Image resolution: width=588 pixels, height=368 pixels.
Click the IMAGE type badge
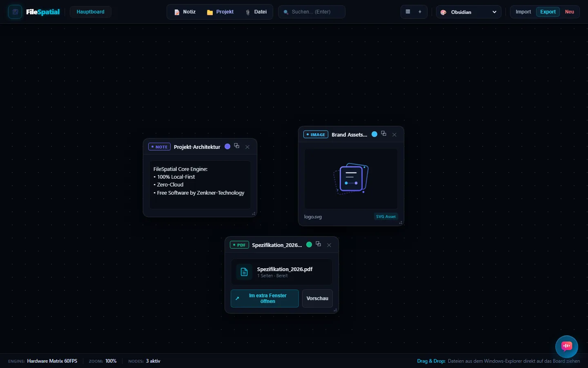click(316, 135)
